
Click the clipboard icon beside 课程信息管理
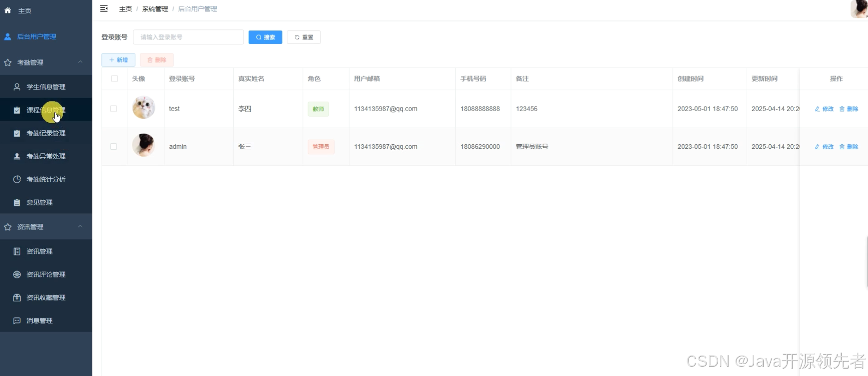point(17,110)
